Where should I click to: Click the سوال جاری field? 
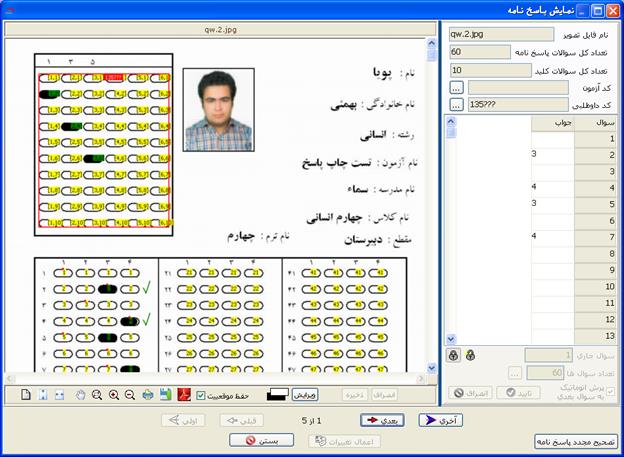(549, 355)
